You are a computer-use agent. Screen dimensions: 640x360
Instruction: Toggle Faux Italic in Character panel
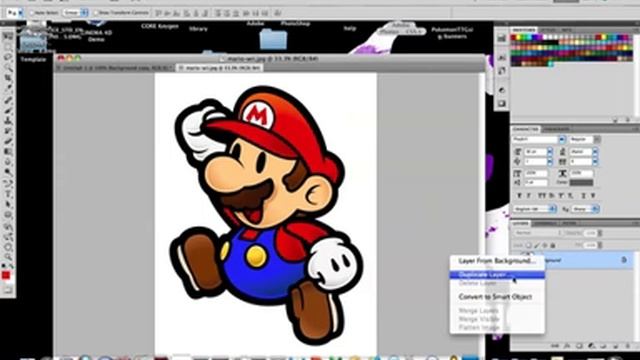[529, 196]
